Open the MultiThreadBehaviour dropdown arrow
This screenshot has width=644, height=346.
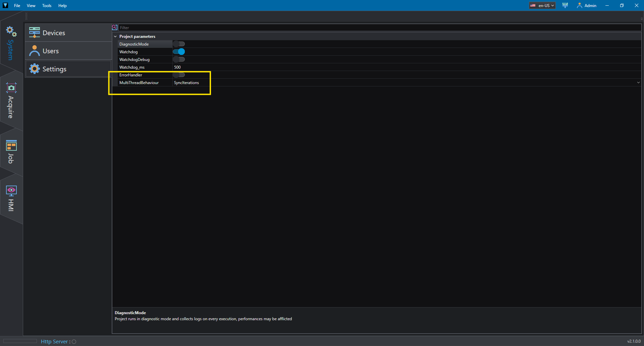pyautogui.click(x=638, y=82)
